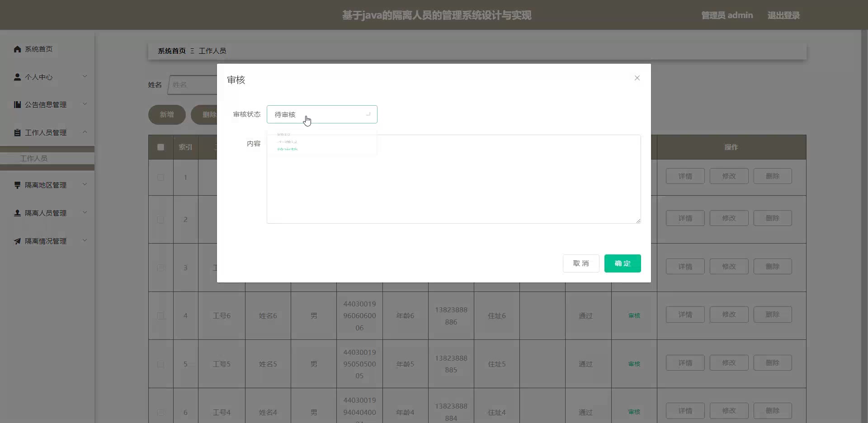Click 修改 for table row 2
The height and width of the screenshot is (423, 868).
point(729,218)
